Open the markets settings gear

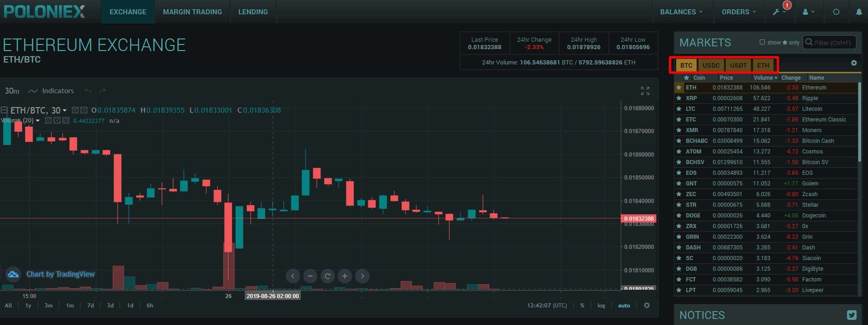pyautogui.click(x=854, y=63)
